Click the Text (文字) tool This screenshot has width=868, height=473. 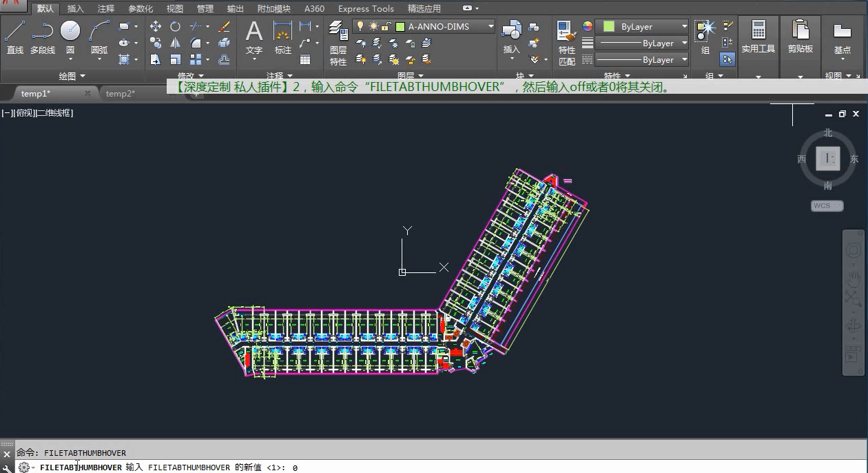click(x=254, y=37)
